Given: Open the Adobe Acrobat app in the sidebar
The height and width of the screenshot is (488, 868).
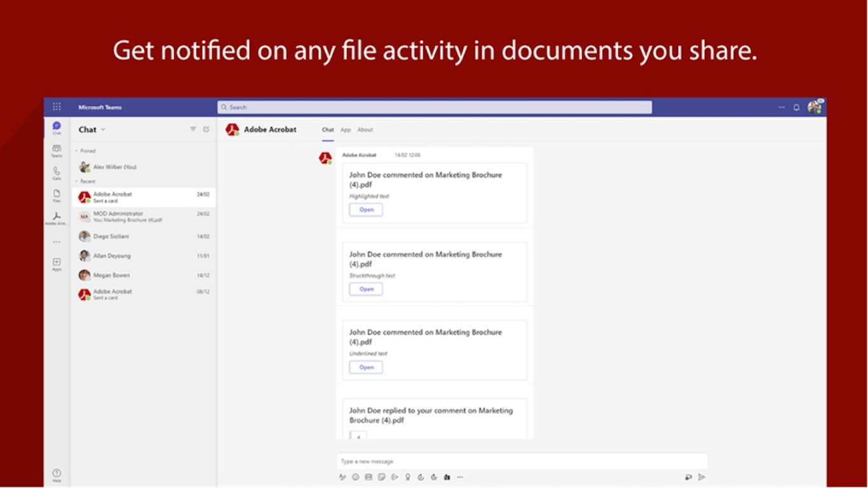Looking at the screenshot, I should [57, 218].
